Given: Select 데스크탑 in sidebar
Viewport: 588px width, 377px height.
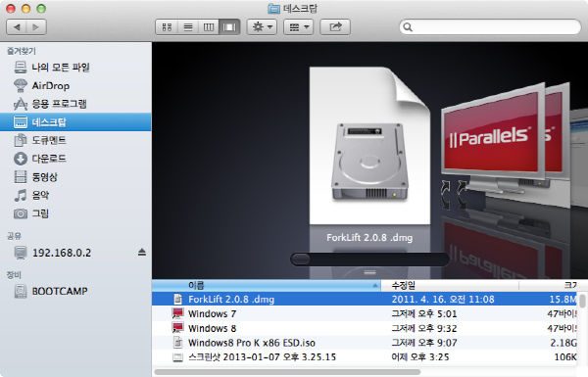Looking at the screenshot, I should pos(75,121).
